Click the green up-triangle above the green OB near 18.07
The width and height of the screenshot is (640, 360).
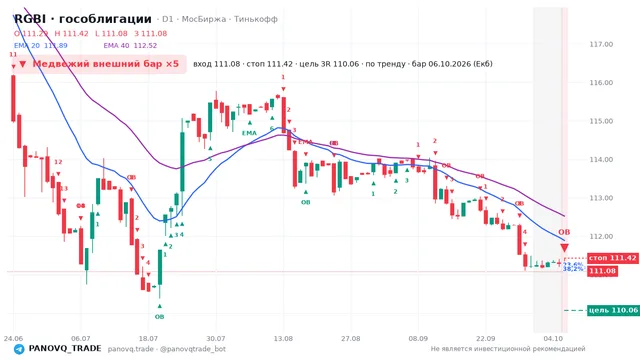[160, 306]
